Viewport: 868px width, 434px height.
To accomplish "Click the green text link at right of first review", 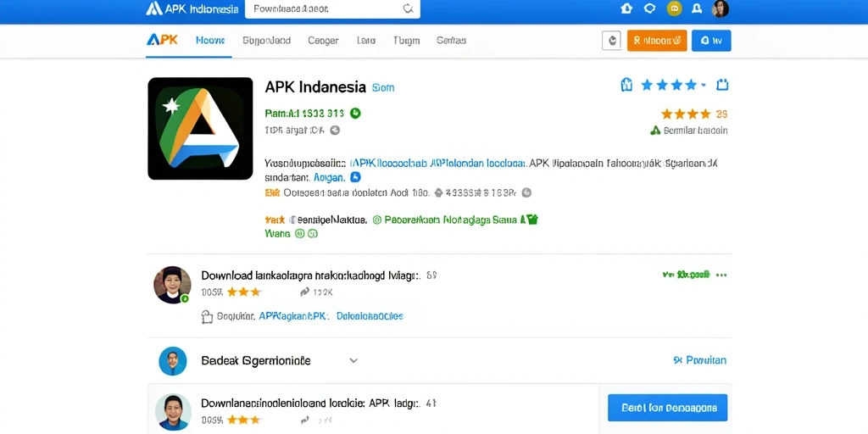I will (x=686, y=275).
